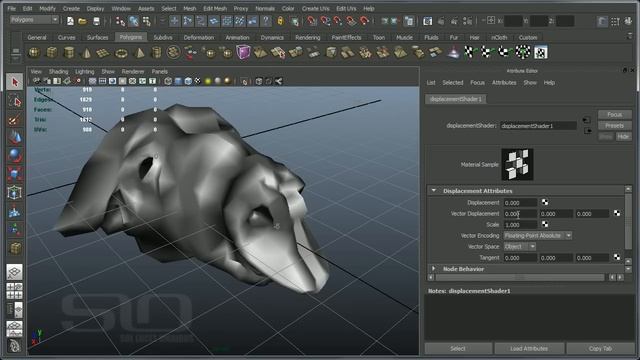Screen dimensions: 640x360
Task: Click the Load Attributes button
Action: tap(529, 349)
